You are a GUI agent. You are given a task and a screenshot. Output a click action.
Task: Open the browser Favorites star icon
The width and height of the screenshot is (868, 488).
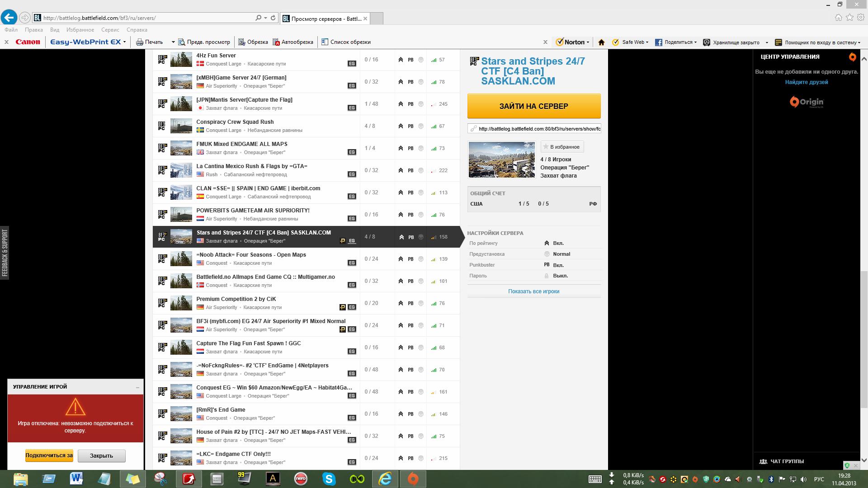point(849,17)
